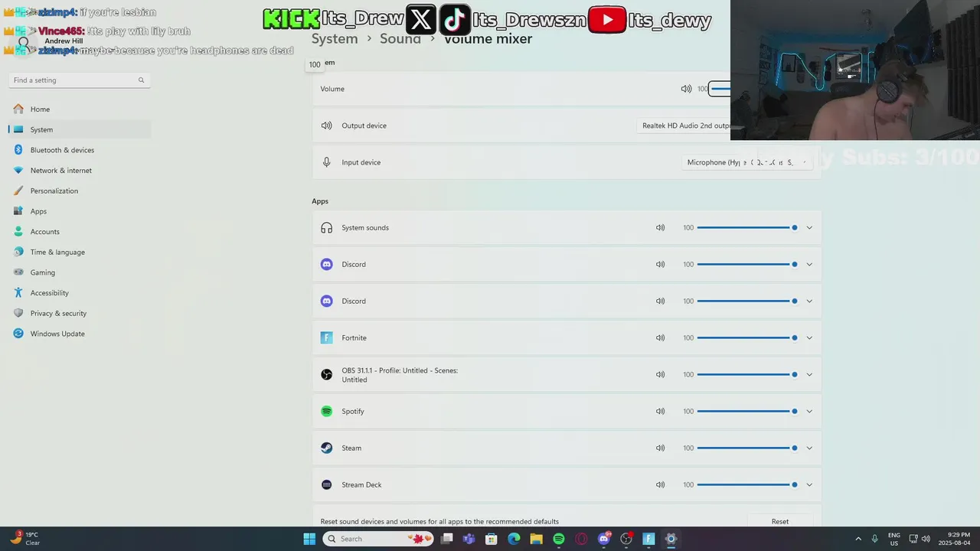The image size is (980, 551).
Task: Mute Fortnite via its speaker icon
Action: tap(660, 337)
